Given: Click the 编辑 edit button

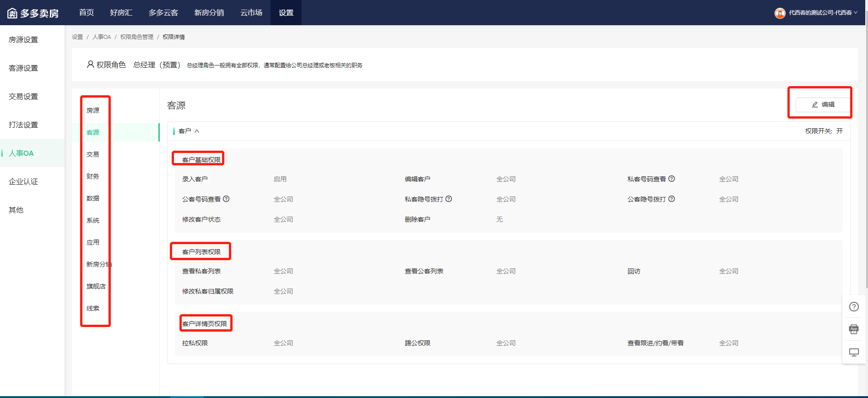Looking at the screenshot, I should (823, 104).
